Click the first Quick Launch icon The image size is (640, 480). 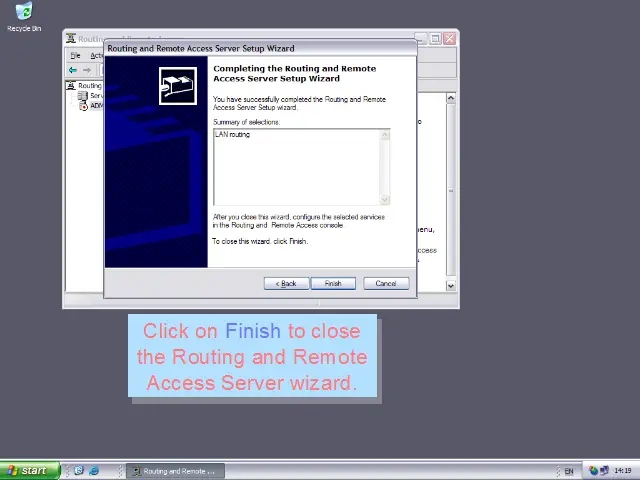click(79, 471)
